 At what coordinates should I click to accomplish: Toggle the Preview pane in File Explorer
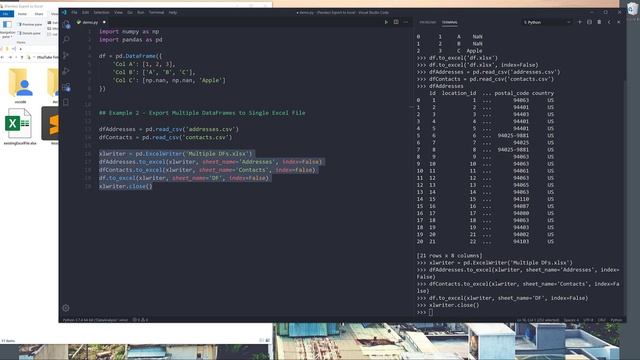click(30, 24)
